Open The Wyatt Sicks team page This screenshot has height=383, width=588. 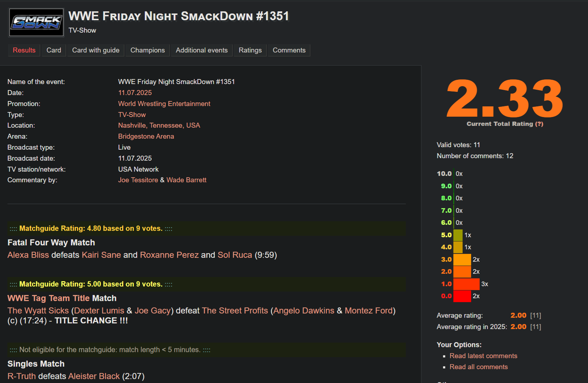point(38,311)
